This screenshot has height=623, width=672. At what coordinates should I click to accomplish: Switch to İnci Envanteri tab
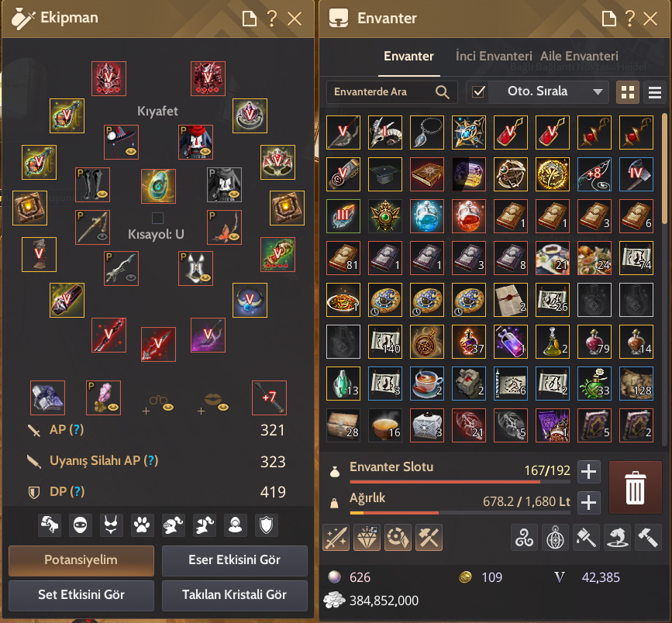click(x=494, y=56)
